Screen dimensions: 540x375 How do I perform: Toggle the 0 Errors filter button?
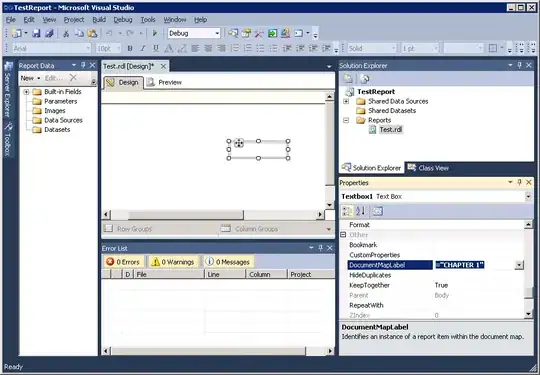[123, 262]
